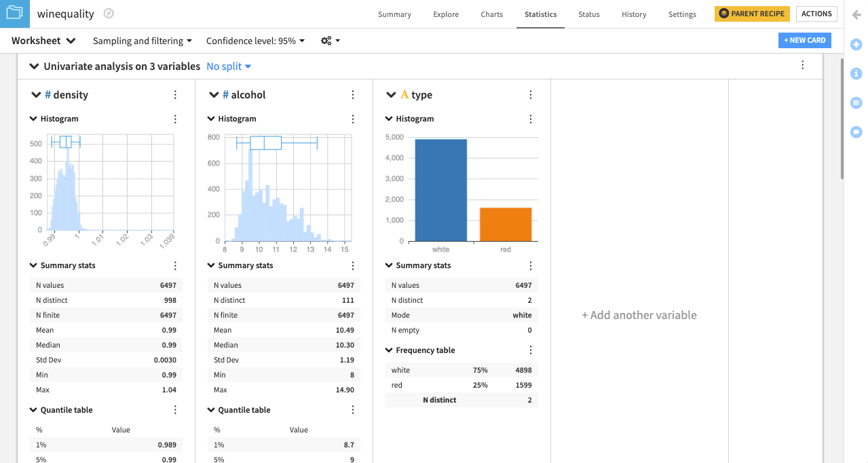868x463 pixels.
Task: Open the type Summary stats options menu
Action: tap(530, 265)
